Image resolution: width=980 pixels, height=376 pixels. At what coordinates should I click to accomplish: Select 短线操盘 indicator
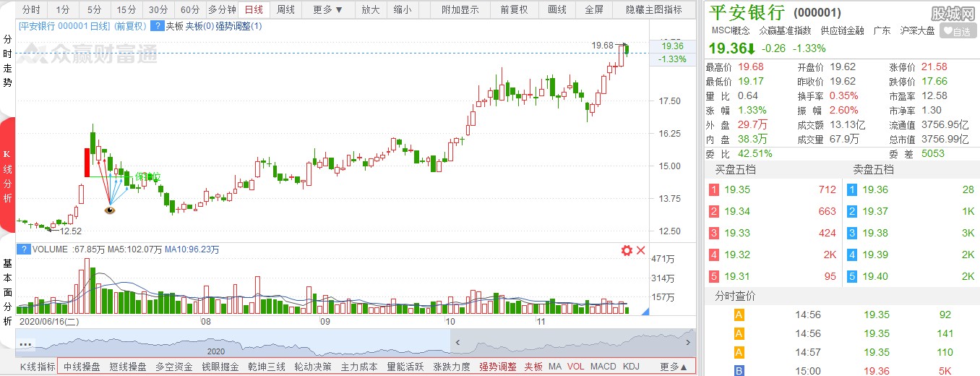coord(128,367)
